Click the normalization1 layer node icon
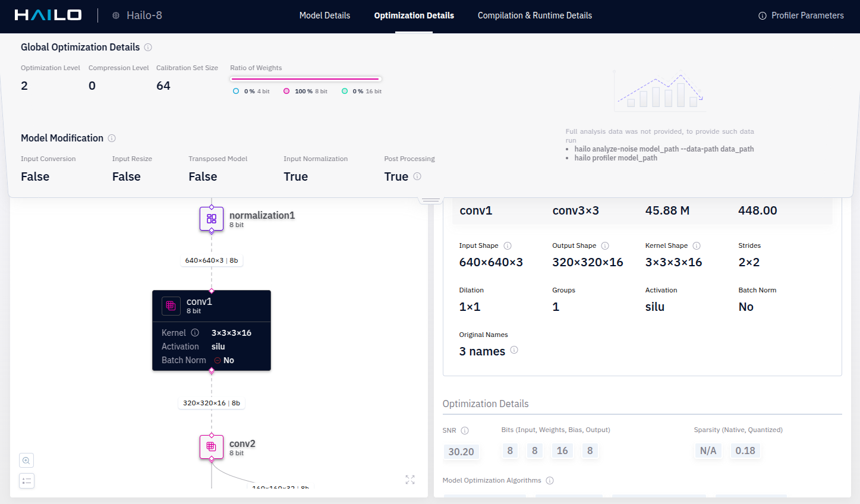 pyautogui.click(x=212, y=219)
